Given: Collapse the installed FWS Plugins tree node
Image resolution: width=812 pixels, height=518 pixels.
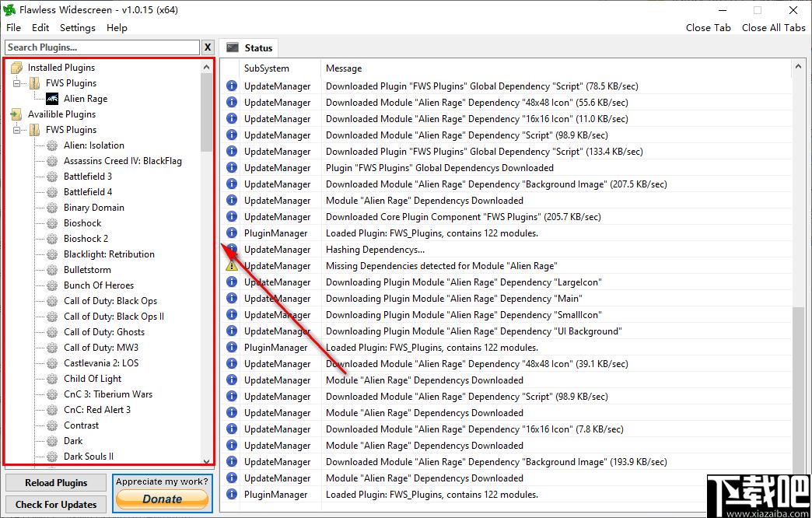Looking at the screenshot, I should click(17, 83).
